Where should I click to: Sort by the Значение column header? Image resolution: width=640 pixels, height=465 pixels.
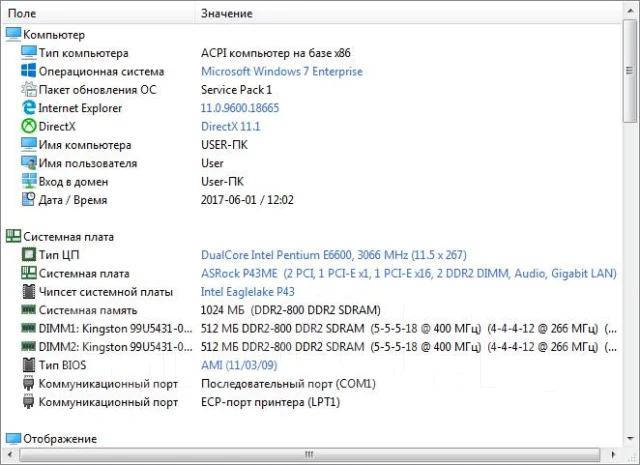(x=409, y=13)
